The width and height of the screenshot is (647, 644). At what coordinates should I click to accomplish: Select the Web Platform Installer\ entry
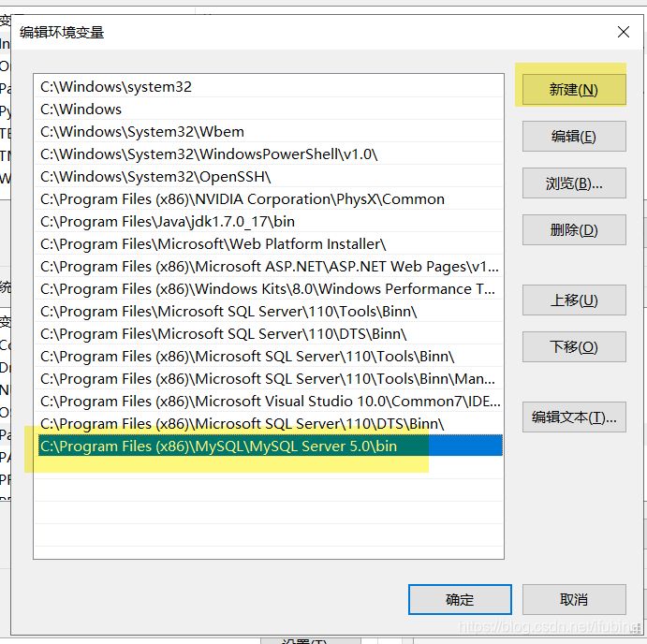click(269, 244)
